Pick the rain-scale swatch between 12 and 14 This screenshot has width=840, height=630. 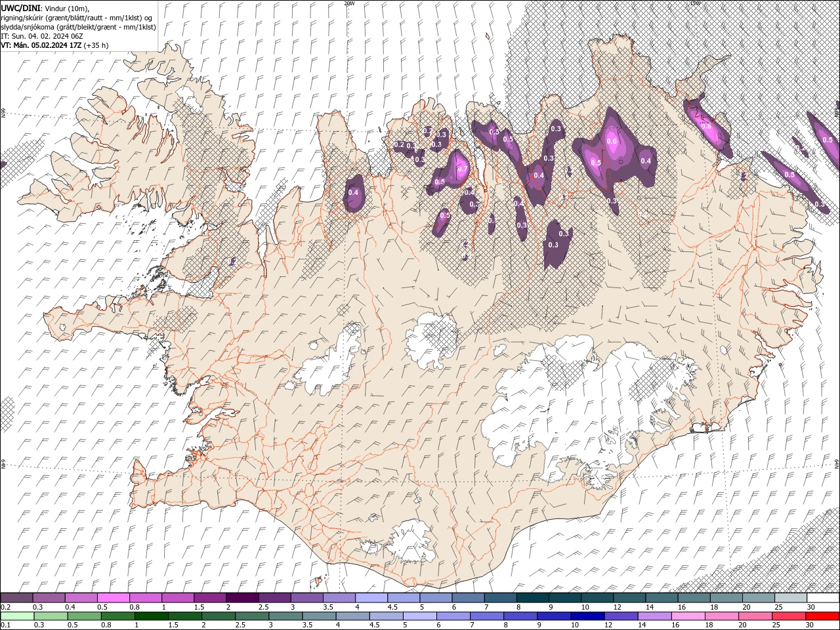tap(621, 616)
